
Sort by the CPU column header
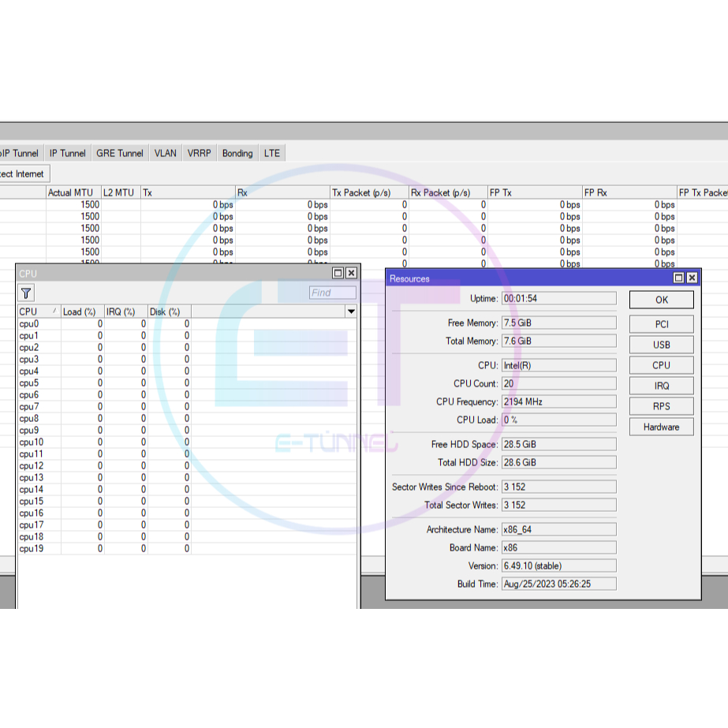coord(37,312)
